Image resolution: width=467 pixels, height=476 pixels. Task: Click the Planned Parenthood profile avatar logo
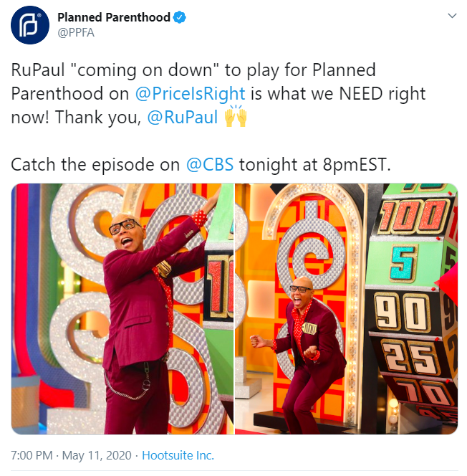click(29, 25)
